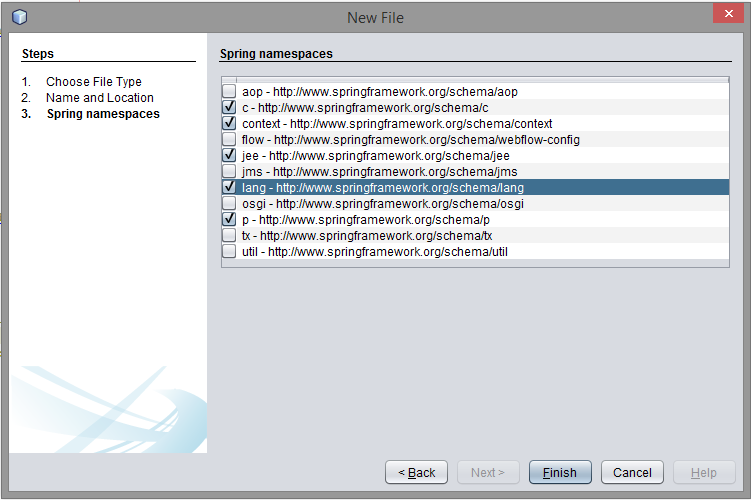The height and width of the screenshot is (500, 751).
Task: Click bold step 'Spring namespaces' in Steps list
Action: (x=103, y=114)
